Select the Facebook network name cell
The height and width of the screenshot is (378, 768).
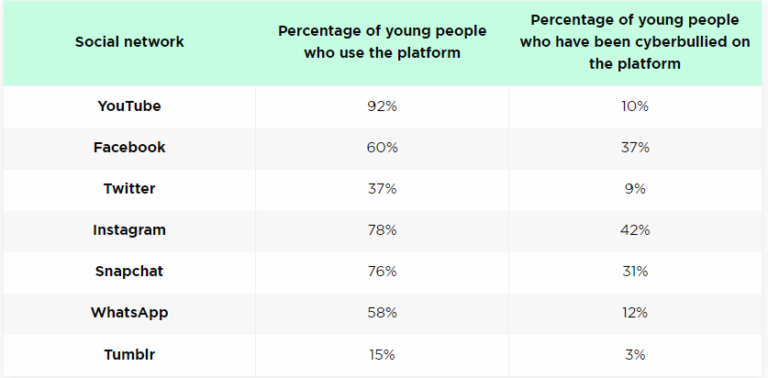click(129, 147)
